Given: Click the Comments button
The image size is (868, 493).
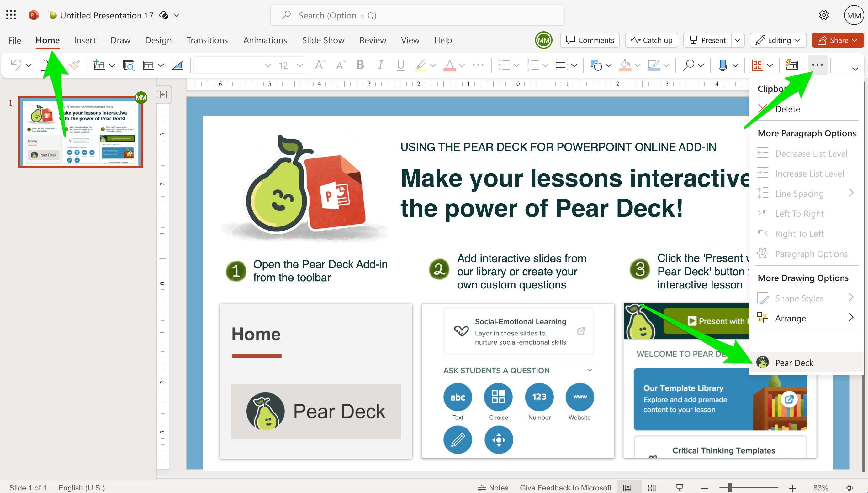Looking at the screenshot, I should 590,40.
